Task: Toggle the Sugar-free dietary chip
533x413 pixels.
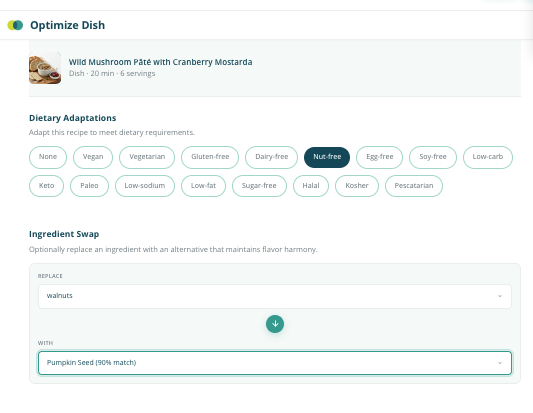Action: point(259,186)
